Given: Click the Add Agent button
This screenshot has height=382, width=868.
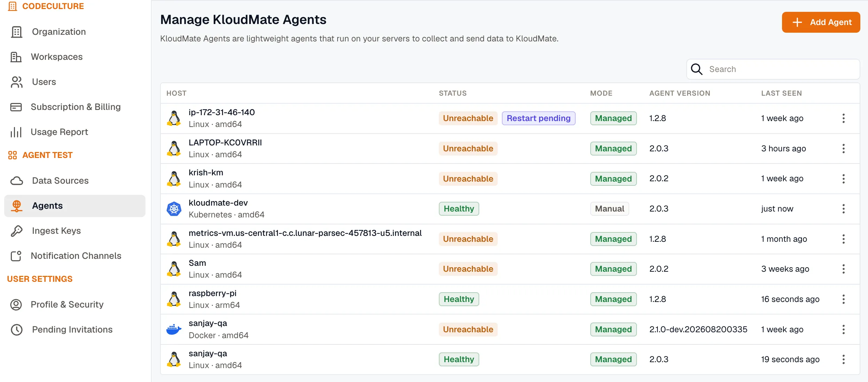Looking at the screenshot, I should point(821,22).
